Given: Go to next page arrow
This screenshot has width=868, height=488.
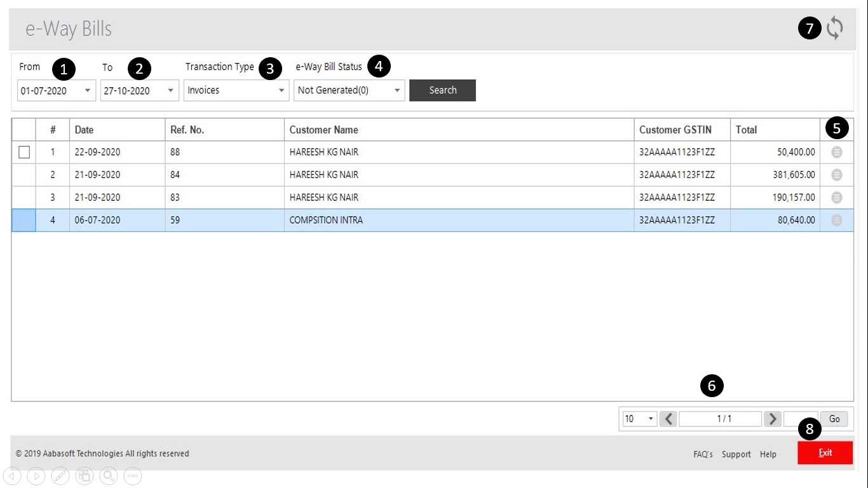Looking at the screenshot, I should (x=773, y=419).
